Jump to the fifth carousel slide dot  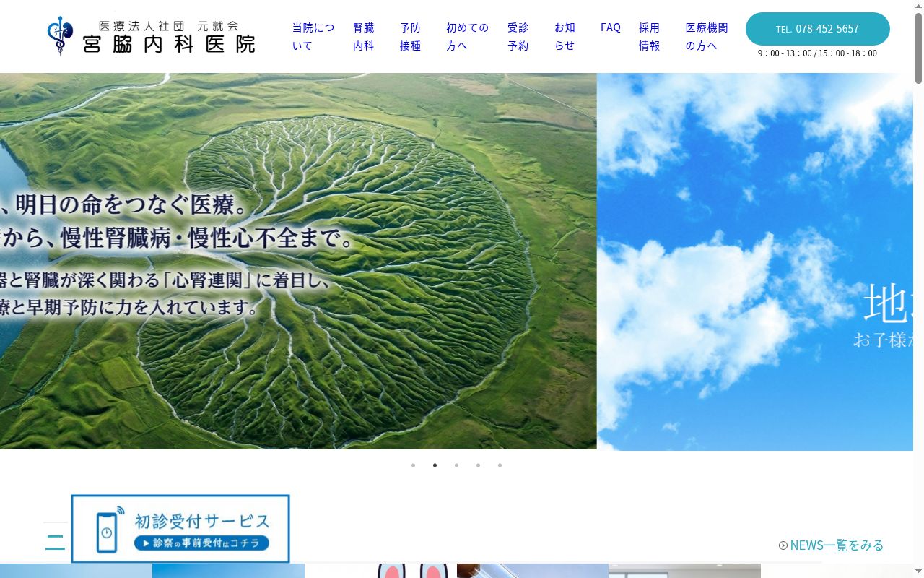click(x=500, y=465)
